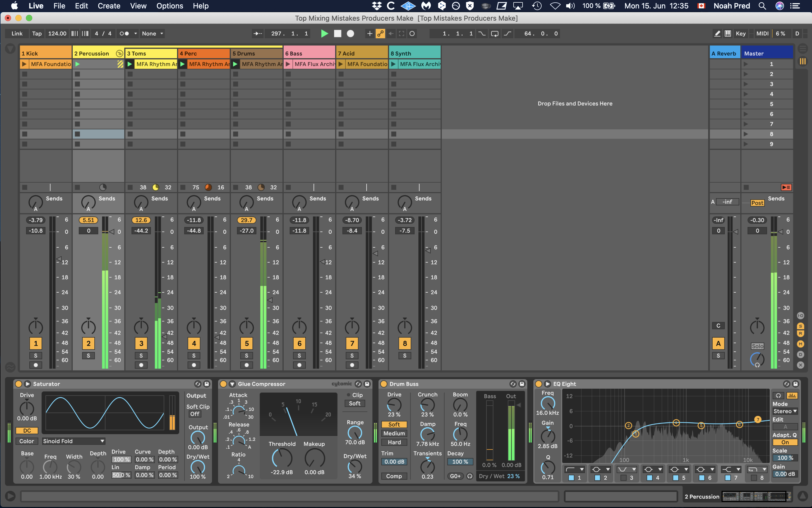Image resolution: width=812 pixels, height=508 pixels.
Task: Open the Edit menu
Action: [x=81, y=6]
